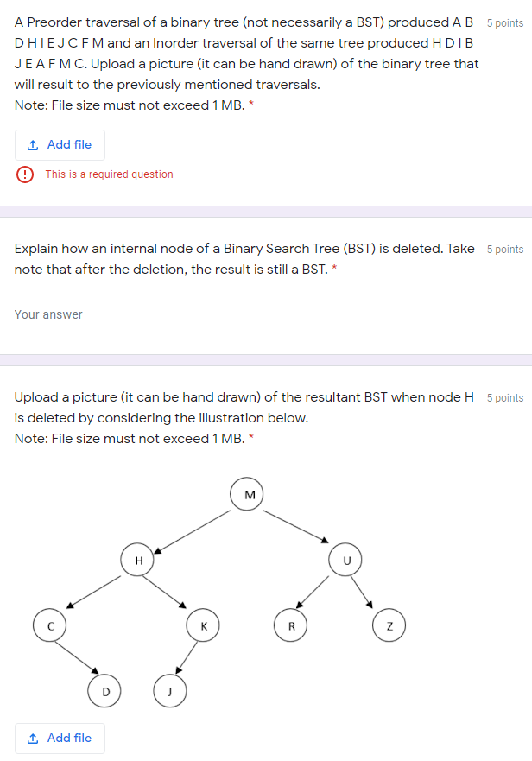The width and height of the screenshot is (532, 761).
Task: Click node D below node C
Action: coord(104,690)
